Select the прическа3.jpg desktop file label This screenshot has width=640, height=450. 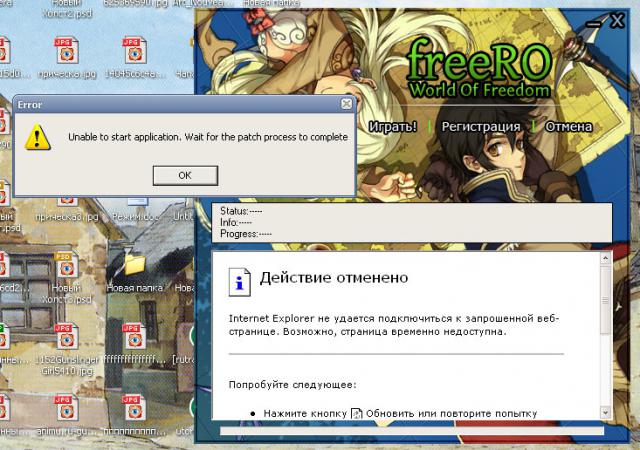67,217
